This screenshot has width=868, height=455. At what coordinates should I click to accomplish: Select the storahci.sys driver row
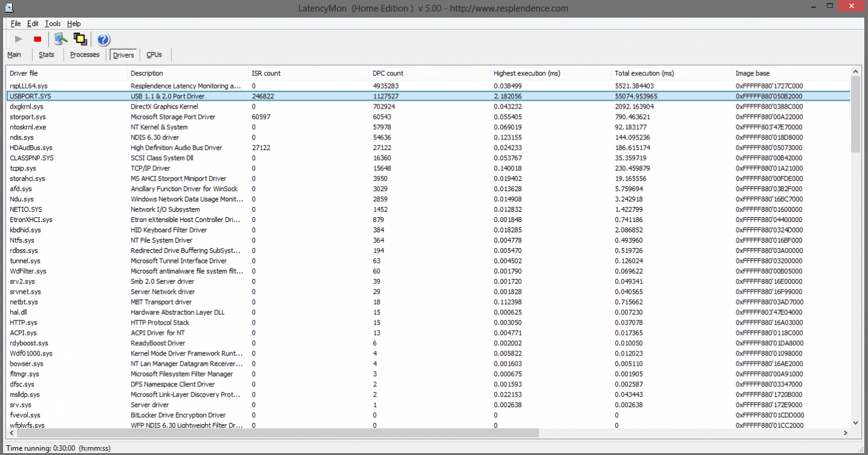click(x=429, y=179)
